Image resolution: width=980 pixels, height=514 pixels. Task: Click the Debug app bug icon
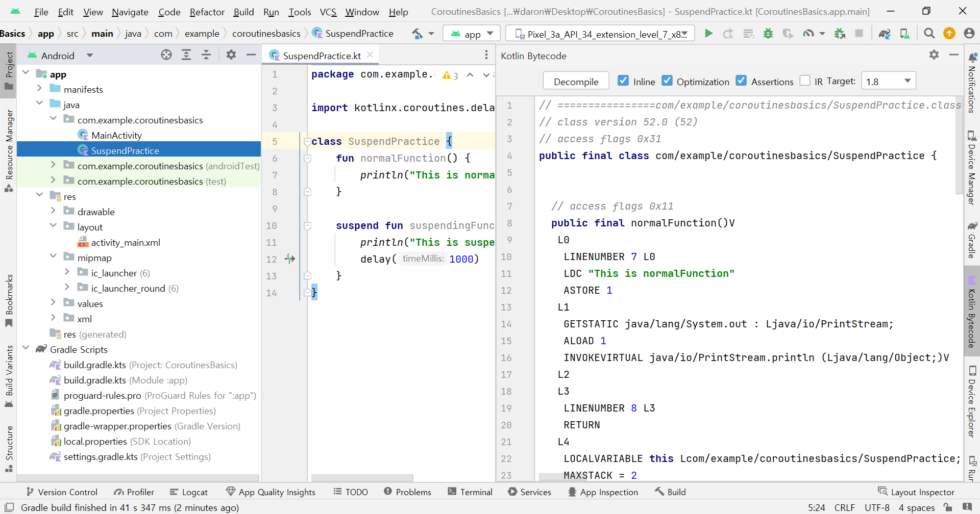768,34
